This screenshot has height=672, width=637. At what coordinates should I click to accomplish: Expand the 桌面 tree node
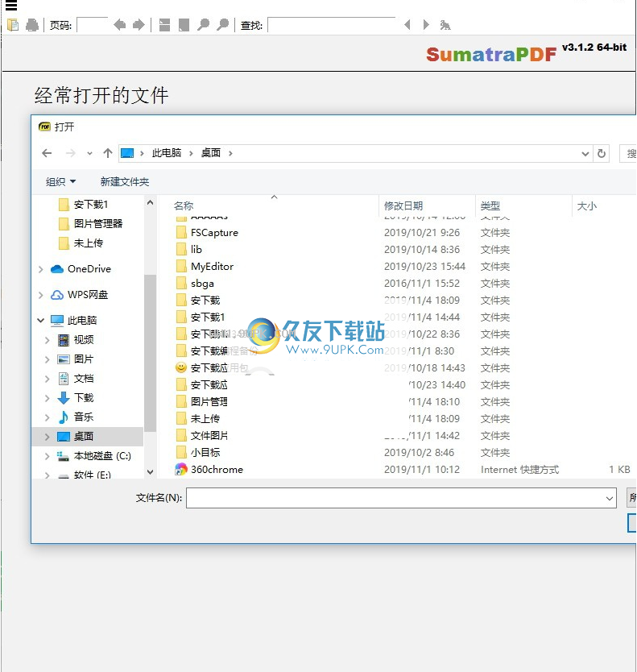pos(48,437)
